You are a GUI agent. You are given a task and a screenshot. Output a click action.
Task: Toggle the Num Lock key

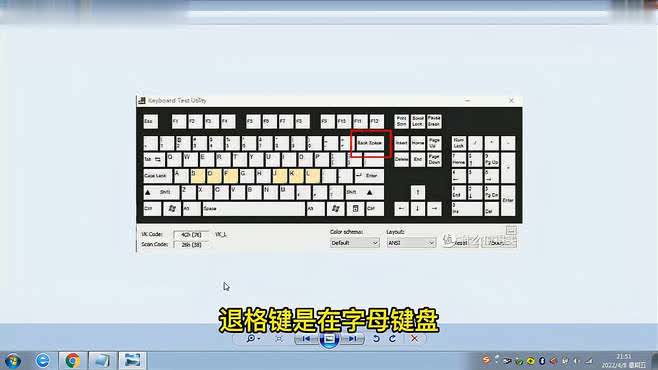(459, 143)
